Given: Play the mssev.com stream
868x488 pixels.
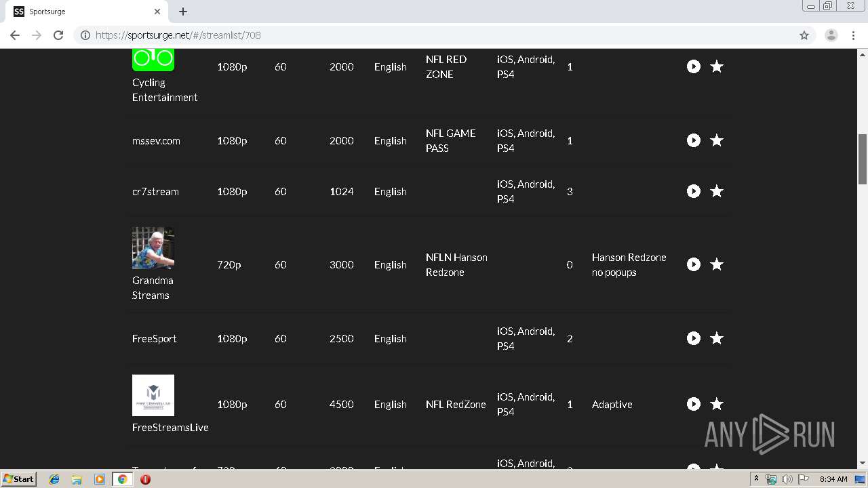Looking at the screenshot, I should [x=693, y=140].
